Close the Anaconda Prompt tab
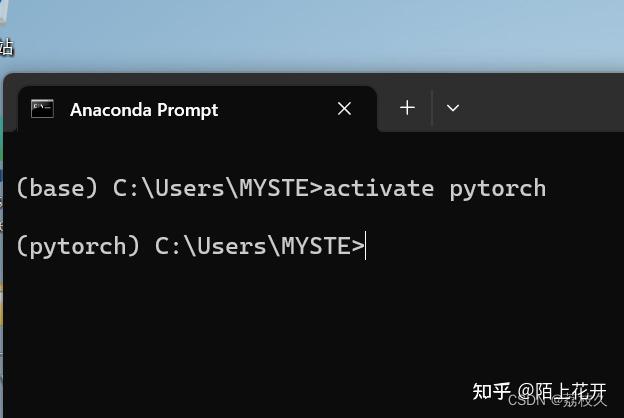Image resolution: width=624 pixels, height=418 pixels. click(344, 108)
